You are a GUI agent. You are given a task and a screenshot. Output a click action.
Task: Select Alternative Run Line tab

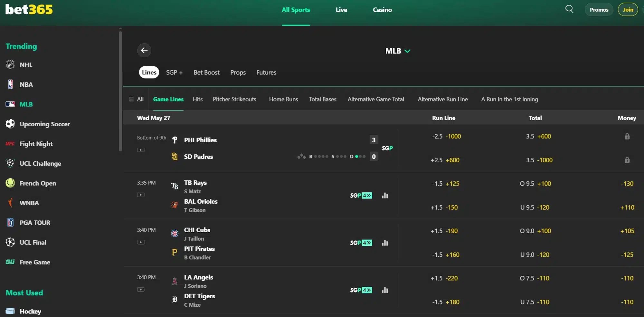(x=443, y=99)
